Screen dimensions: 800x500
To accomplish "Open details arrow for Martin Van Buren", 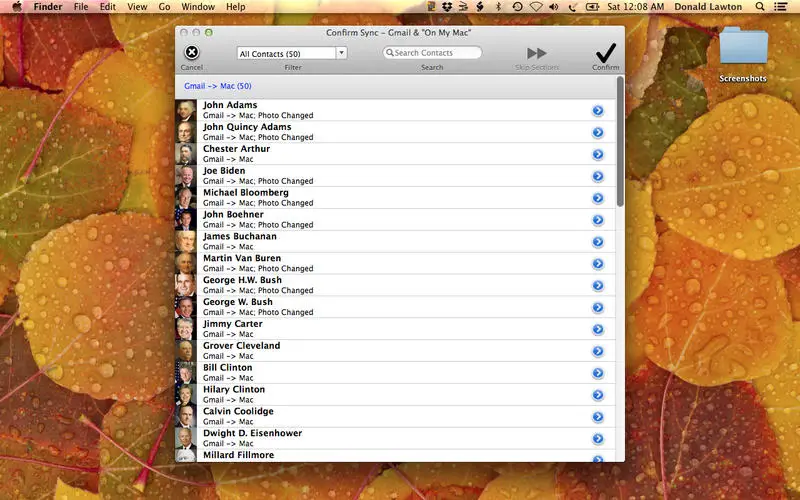I will click(598, 264).
